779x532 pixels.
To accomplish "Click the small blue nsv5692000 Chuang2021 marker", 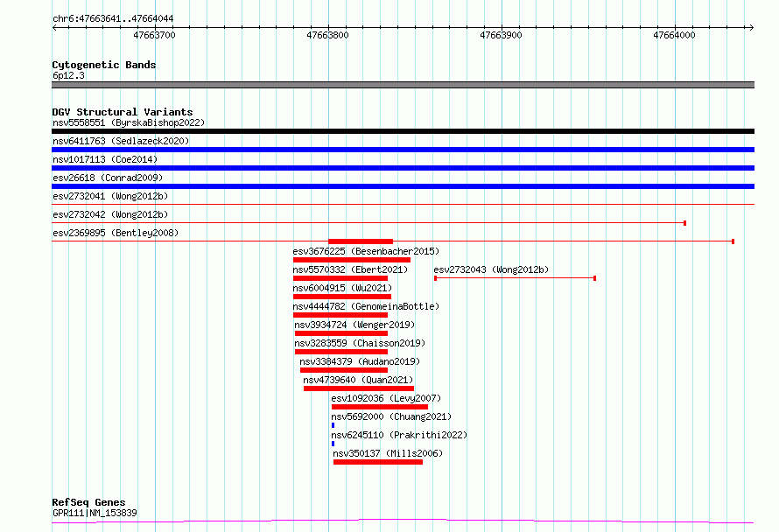I will coord(333,425).
